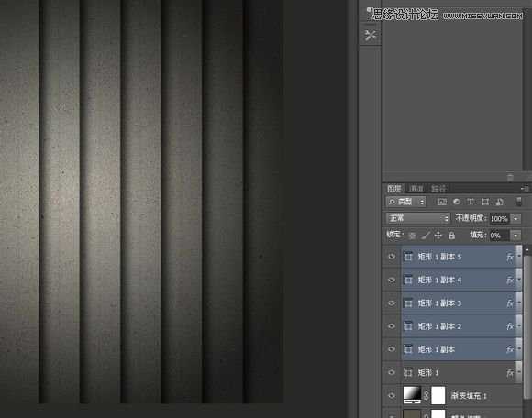Click the smart object filter icon

[499, 202]
